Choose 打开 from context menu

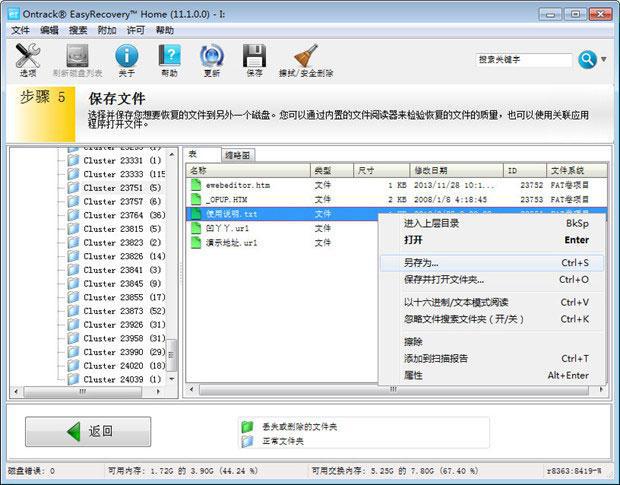491,240
